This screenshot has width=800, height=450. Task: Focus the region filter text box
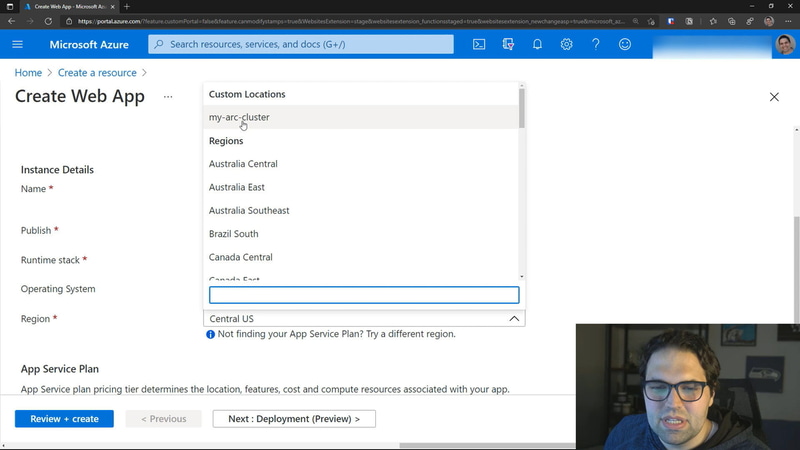(364, 295)
